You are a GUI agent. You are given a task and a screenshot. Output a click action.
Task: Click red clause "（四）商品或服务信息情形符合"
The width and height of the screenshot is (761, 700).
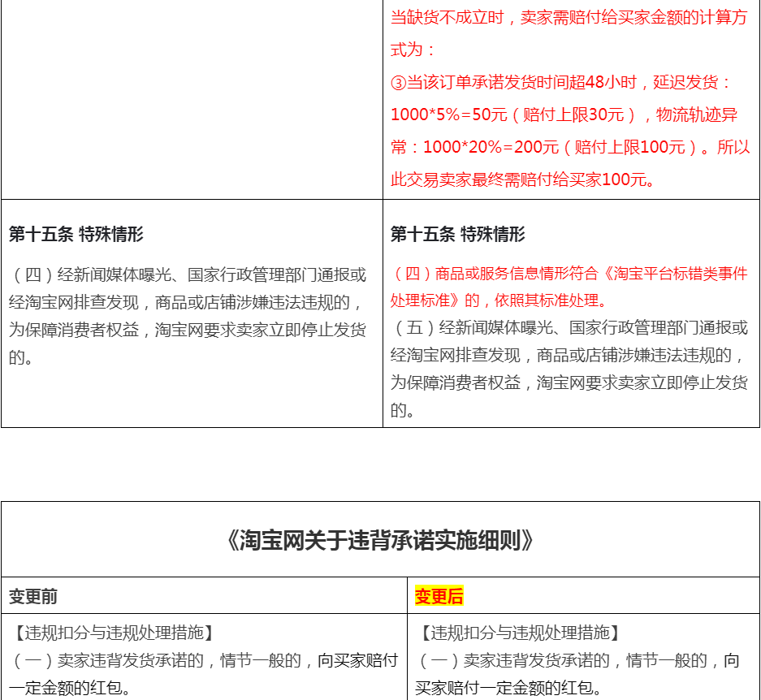tap(569, 274)
